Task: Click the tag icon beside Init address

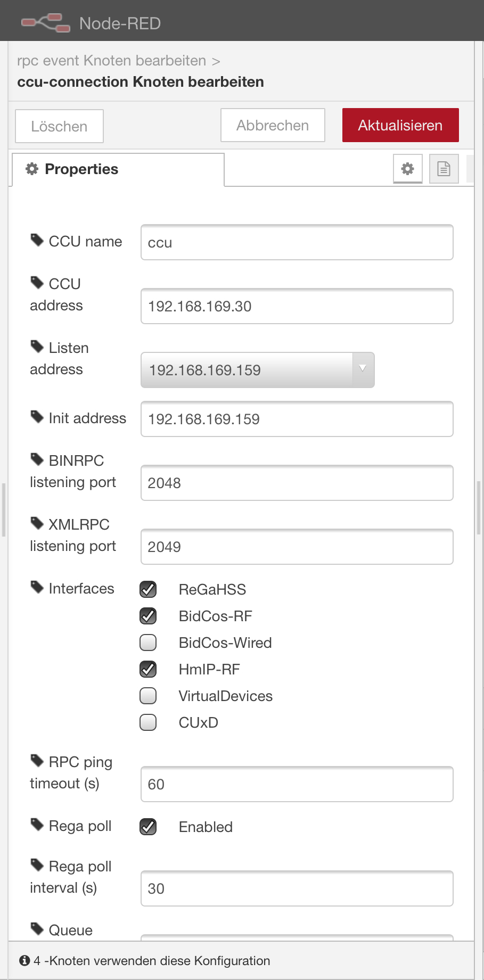Action: click(36, 417)
